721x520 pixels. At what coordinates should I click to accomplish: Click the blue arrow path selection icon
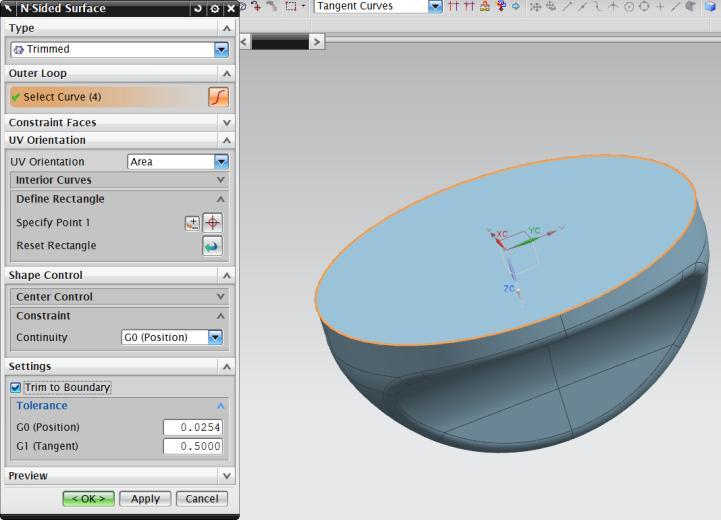click(x=516, y=6)
